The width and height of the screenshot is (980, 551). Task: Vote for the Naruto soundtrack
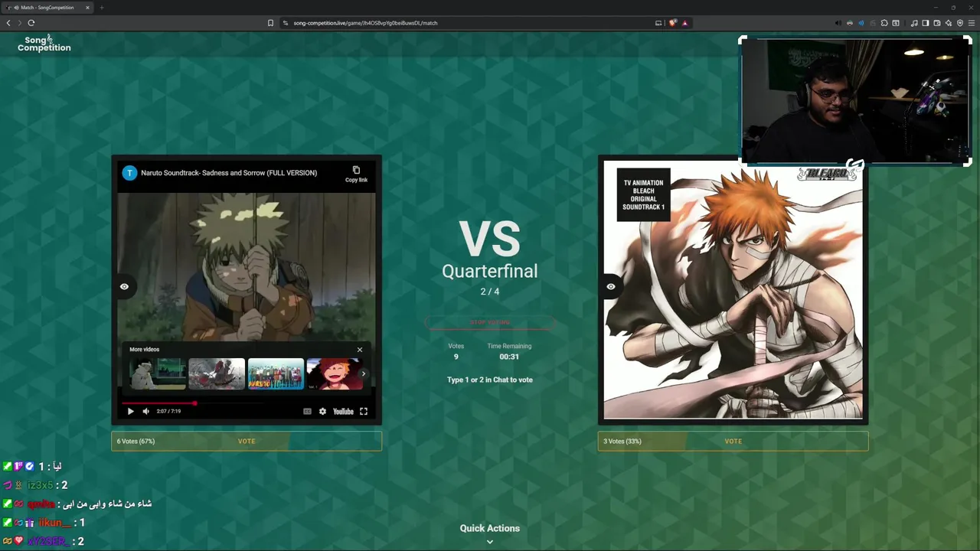point(247,441)
